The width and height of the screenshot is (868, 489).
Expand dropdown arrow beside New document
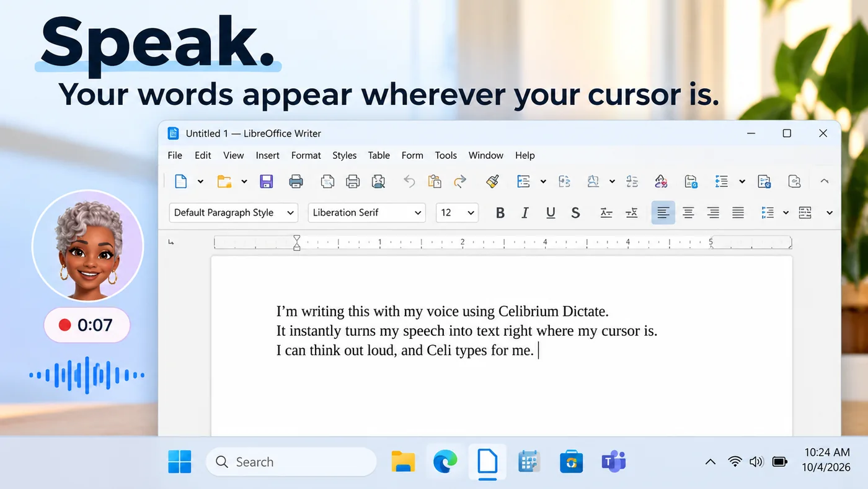(x=200, y=181)
